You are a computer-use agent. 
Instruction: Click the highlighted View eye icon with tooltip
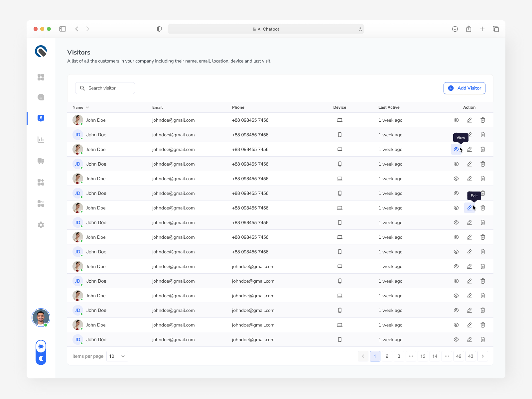coord(456,149)
